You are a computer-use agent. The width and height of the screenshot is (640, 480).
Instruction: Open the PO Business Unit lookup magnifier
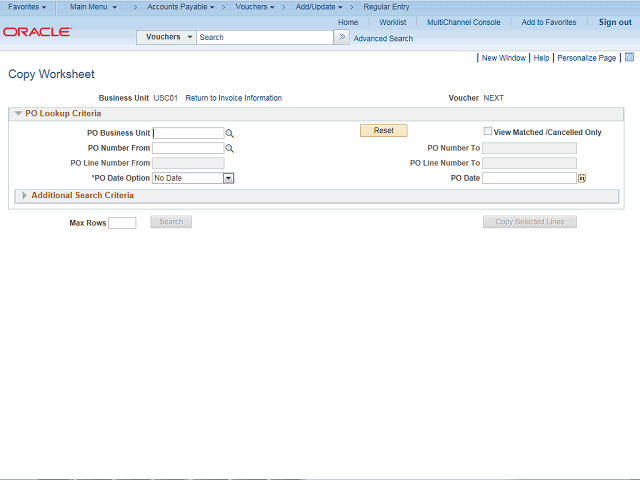pos(230,133)
